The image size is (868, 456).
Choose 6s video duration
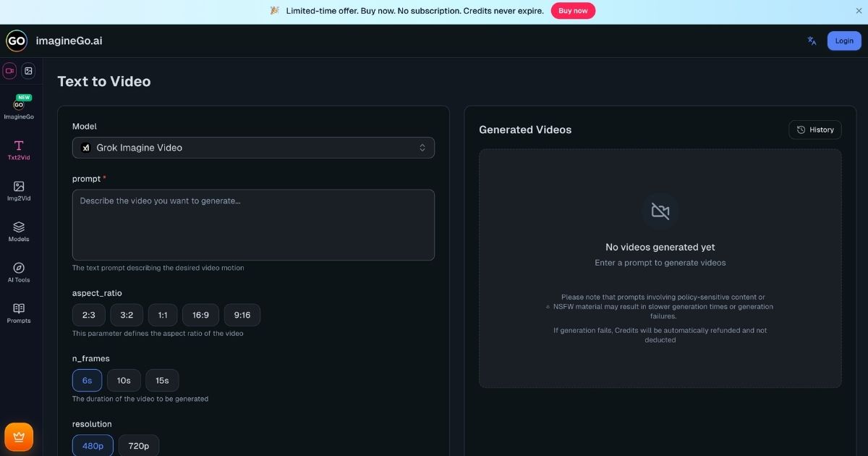87,380
